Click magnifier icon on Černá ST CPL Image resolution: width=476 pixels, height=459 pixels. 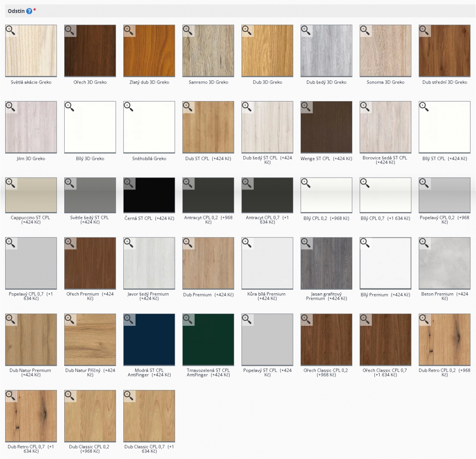pos(129,183)
